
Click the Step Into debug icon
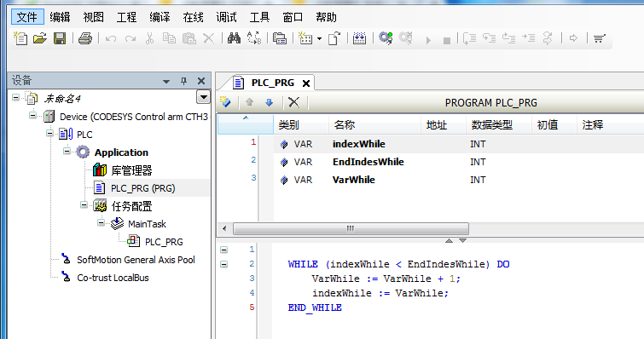(489, 38)
